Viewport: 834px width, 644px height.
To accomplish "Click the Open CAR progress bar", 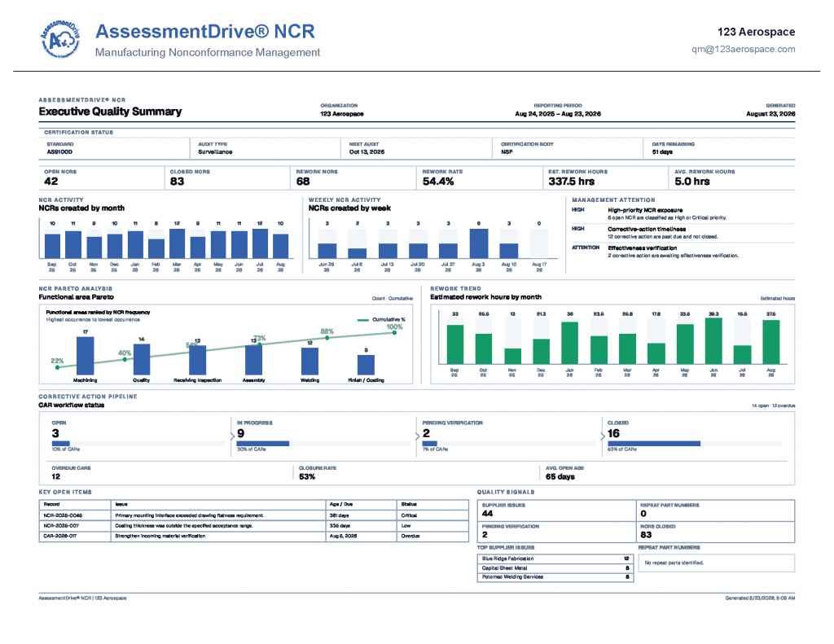I will pyautogui.click(x=138, y=444).
